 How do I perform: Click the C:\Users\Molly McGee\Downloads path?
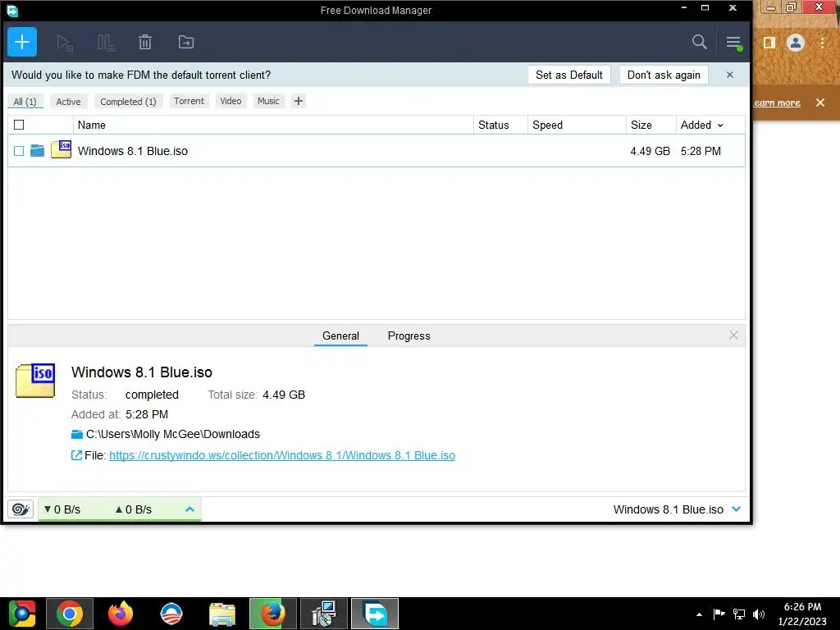click(173, 434)
